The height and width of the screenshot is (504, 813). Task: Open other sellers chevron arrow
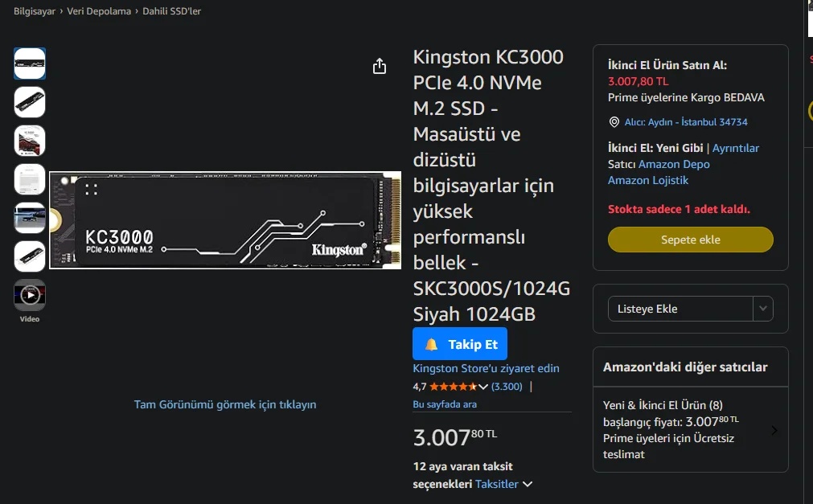point(774,430)
